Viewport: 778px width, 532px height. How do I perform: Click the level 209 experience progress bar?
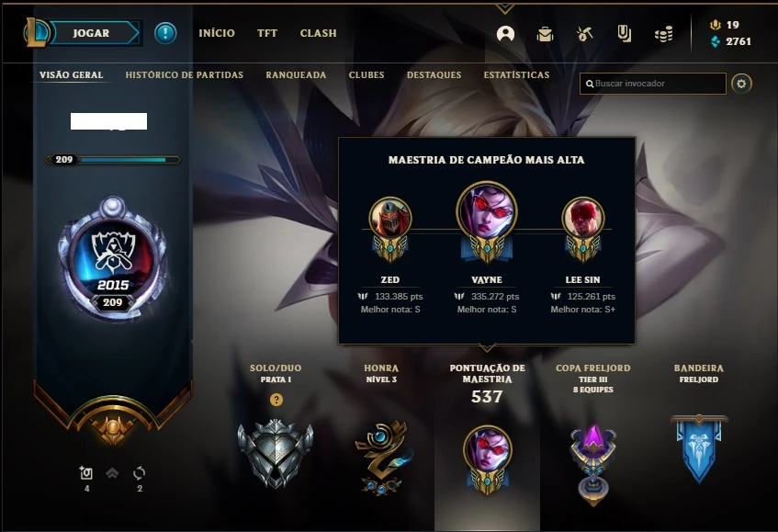point(113,160)
